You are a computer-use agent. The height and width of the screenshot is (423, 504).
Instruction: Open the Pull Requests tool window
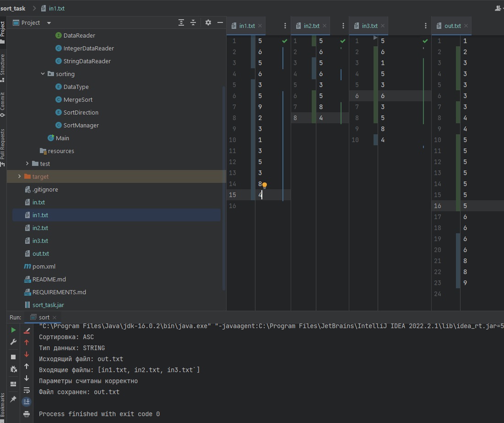click(x=3, y=148)
